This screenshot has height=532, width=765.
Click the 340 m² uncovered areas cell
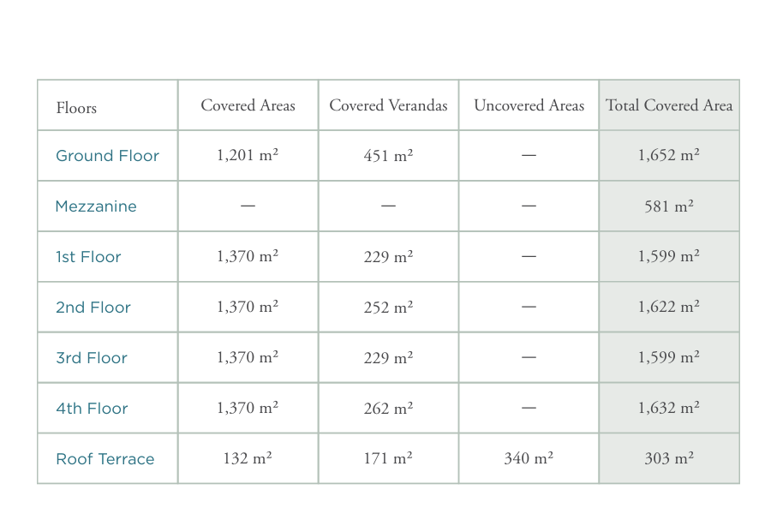(529, 458)
